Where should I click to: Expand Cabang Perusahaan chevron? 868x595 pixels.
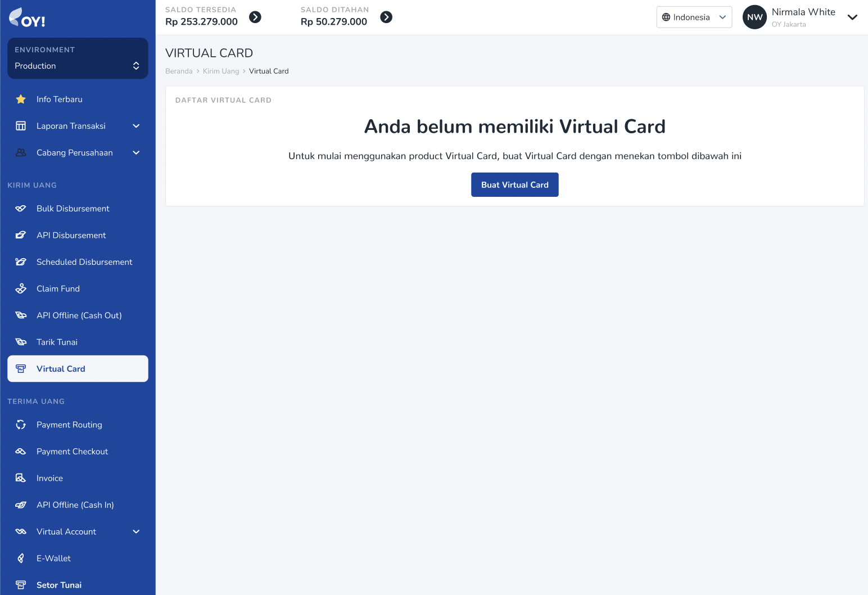[136, 153]
